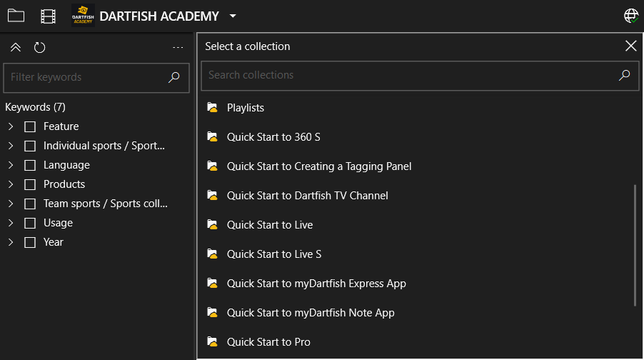This screenshot has width=644, height=360.
Task: Click the Quick Start to 360 S folder icon
Action: click(x=212, y=136)
